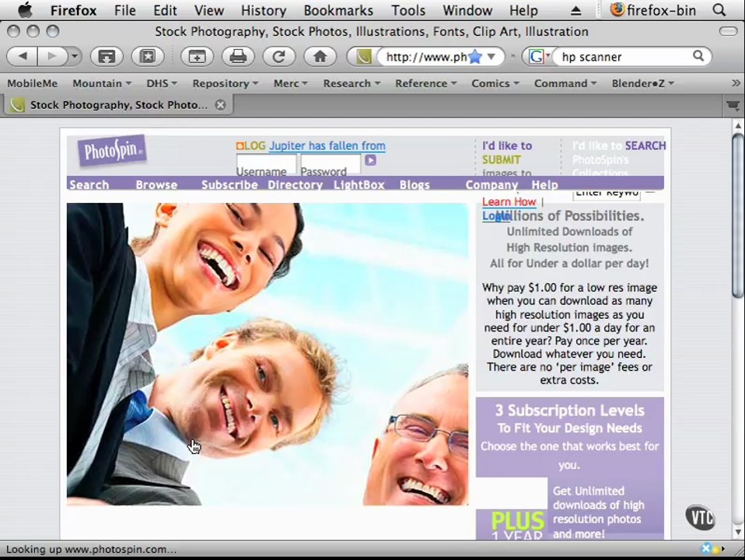Click the firefox-bin application switcher
Image resolution: width=745 pixels, height=560 pixels.
pos(654,10)
